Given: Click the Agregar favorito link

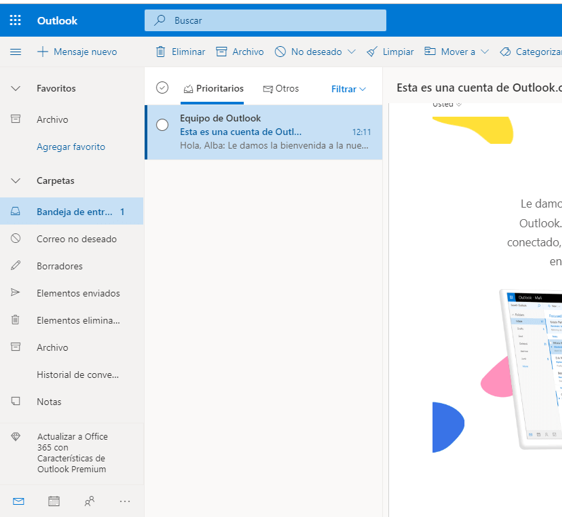Looking at the screenshot, I should pyautogui.click(x=71, y=147).
